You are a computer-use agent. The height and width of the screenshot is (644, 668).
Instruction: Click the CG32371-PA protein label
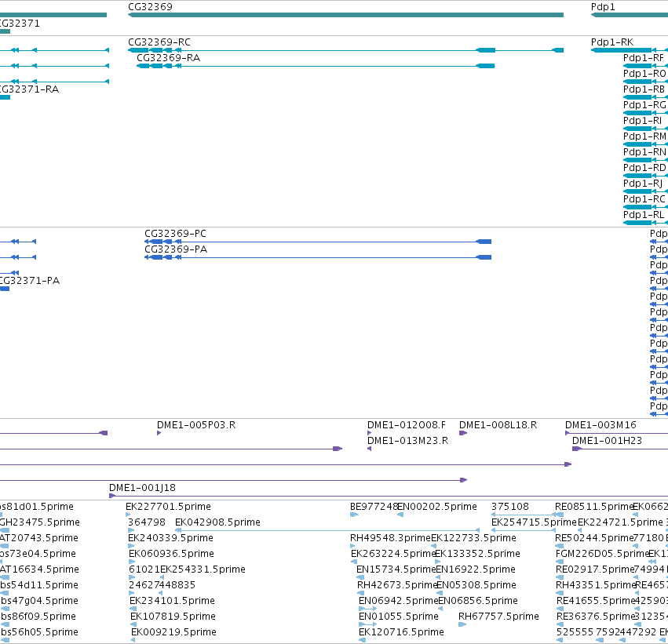28,281
